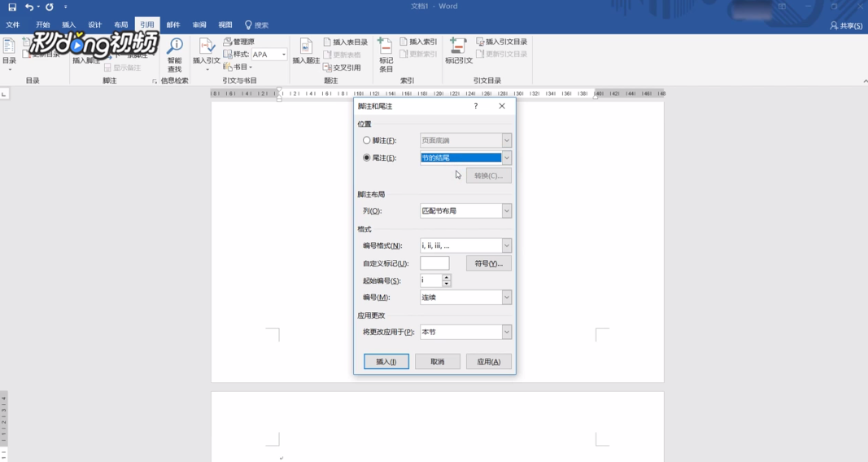Image resolution: width=868 pixels, height=462 pixels.
Task: Click Show Notes (显示备注)
Action: click(x=122, y=68)
